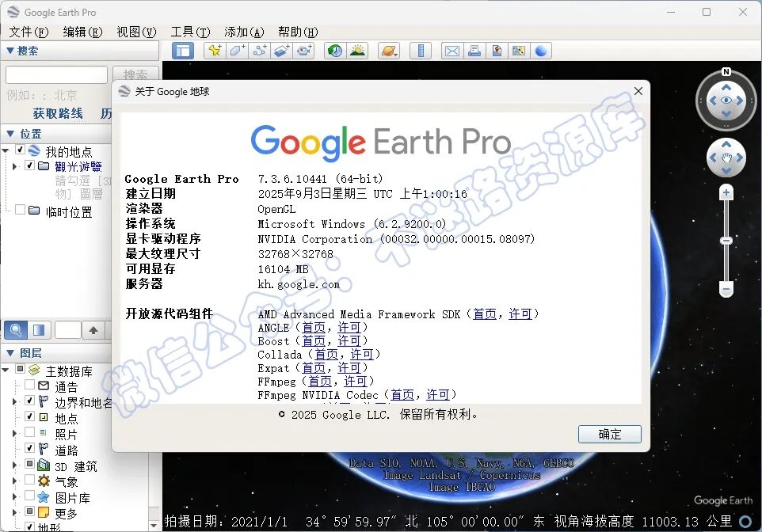Show historical imagery clock icon
This screenshot has width=762, height=532.
pos(335,51)
